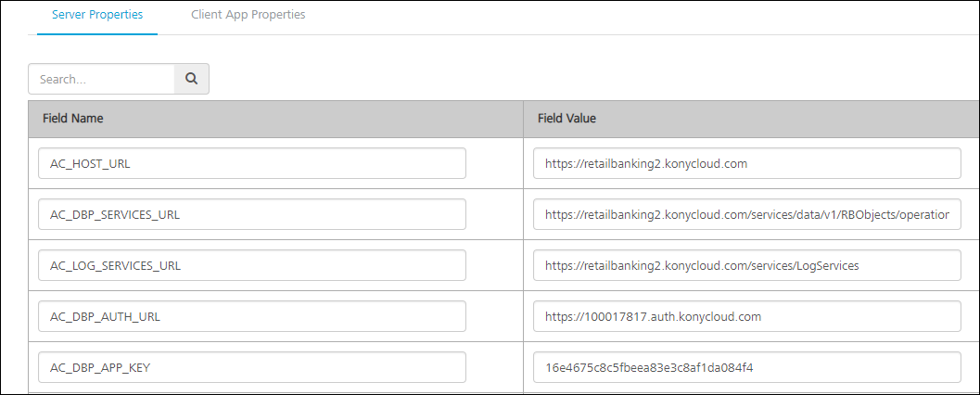This screenshot has height=395, width=980.
Task: Select the AC_DBP_AUTH_URL field name box
Action: pos(252,316)
